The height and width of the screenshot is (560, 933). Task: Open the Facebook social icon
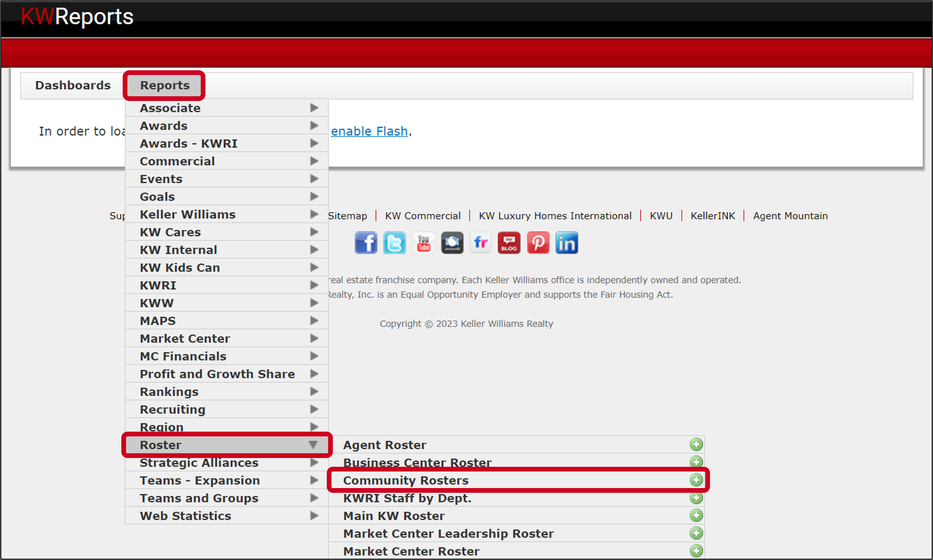click(x=366, y=243)
